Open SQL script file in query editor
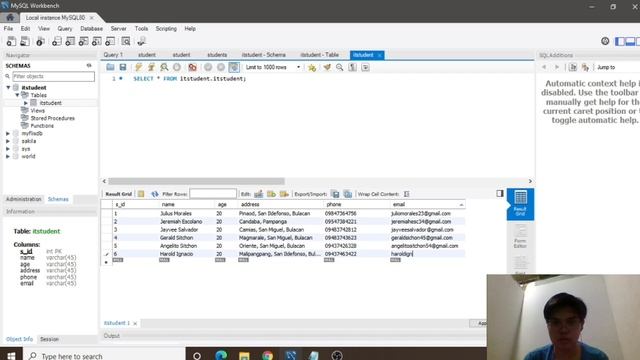Screen dimensions: 640x360 pos(110,67)
